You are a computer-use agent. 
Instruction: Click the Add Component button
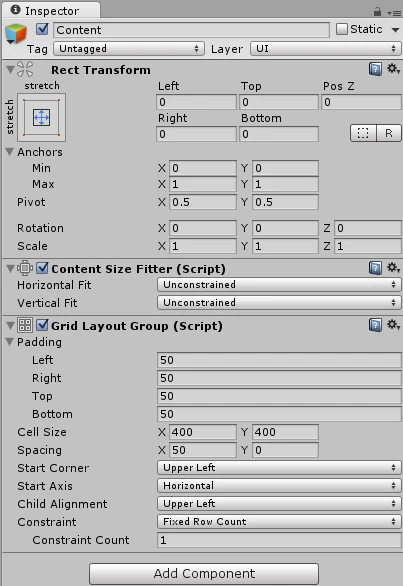pyautogui.click(x=204, y=573)
